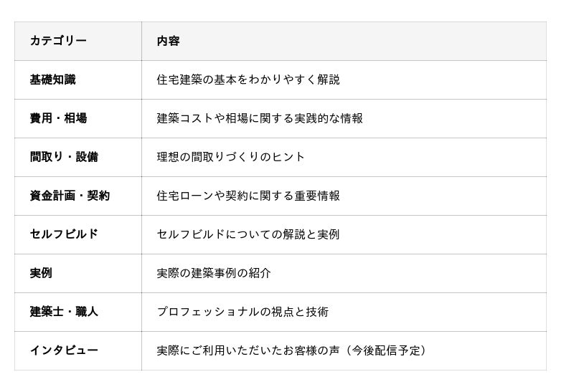The width and height of the screenshot is (574, 392).
Task: Select the 基礎知識 category cell
Action: (x=52, y=80)
